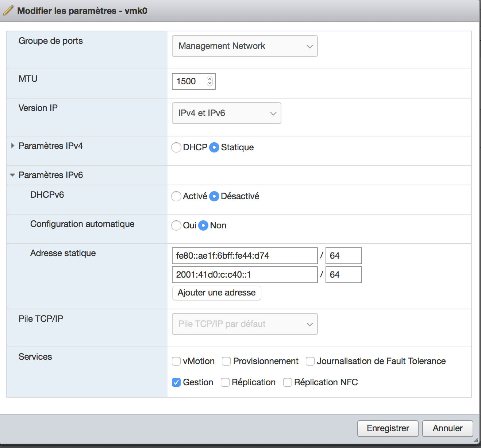481x448 pixels.
Task: Open the Version IP dropdown
Action: [x=226, y=113]
